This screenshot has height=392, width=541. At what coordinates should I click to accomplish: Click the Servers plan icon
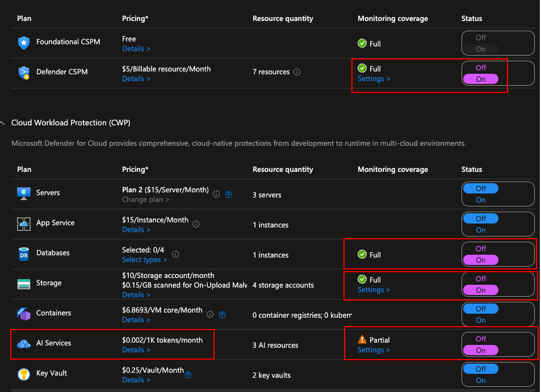point(23,193)
